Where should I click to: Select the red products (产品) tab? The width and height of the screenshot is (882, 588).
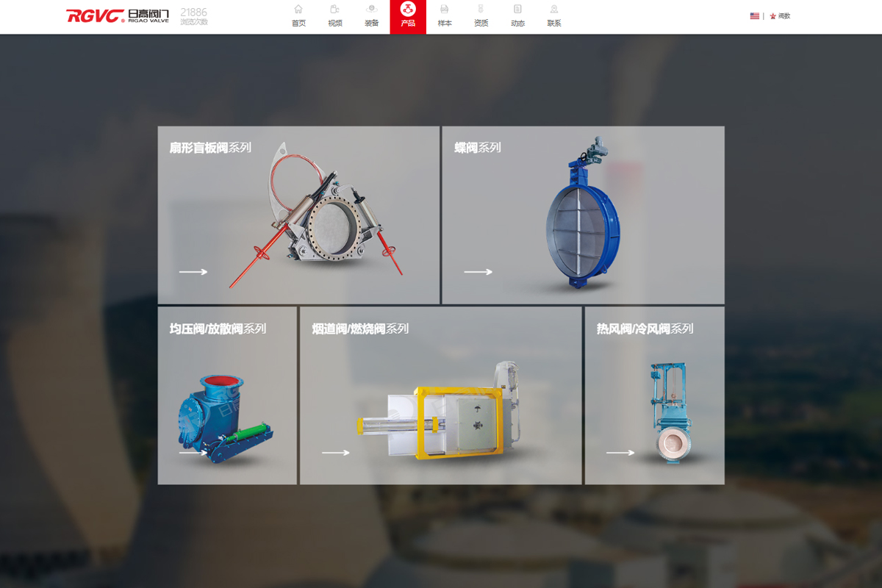tap(408, 16)
